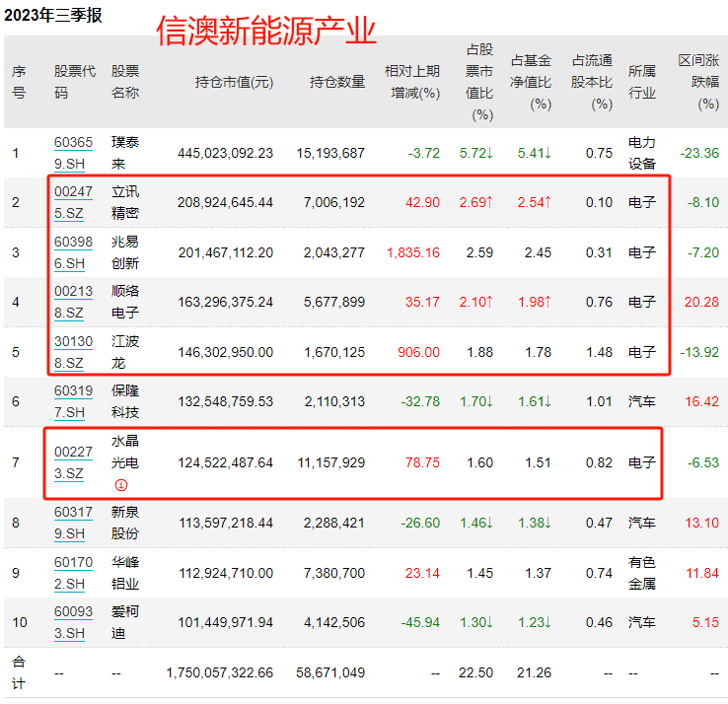Open stock code link 301308.SZ
Viewport: 728px width, 704px height.
(73, 352)
